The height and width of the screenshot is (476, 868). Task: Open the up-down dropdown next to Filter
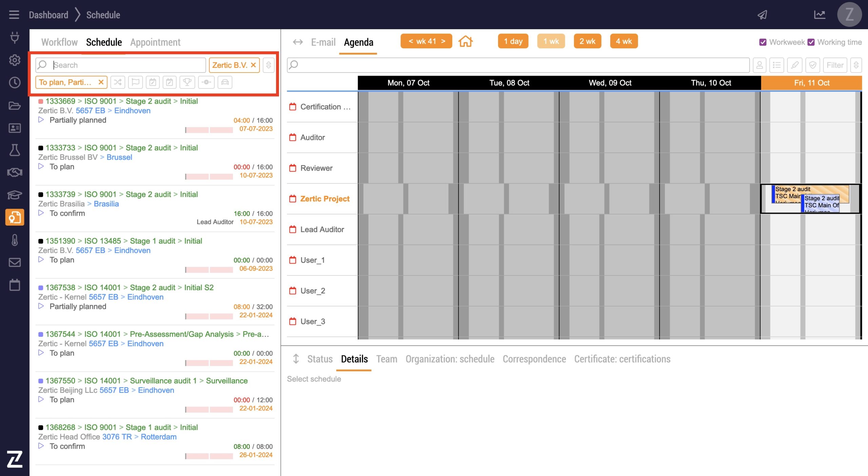pyautogui.click(x=856, y=65)
